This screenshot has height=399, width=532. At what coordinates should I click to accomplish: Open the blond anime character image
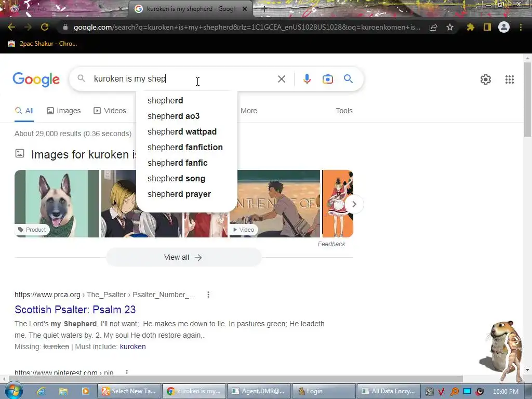click(x=119, y=204)
